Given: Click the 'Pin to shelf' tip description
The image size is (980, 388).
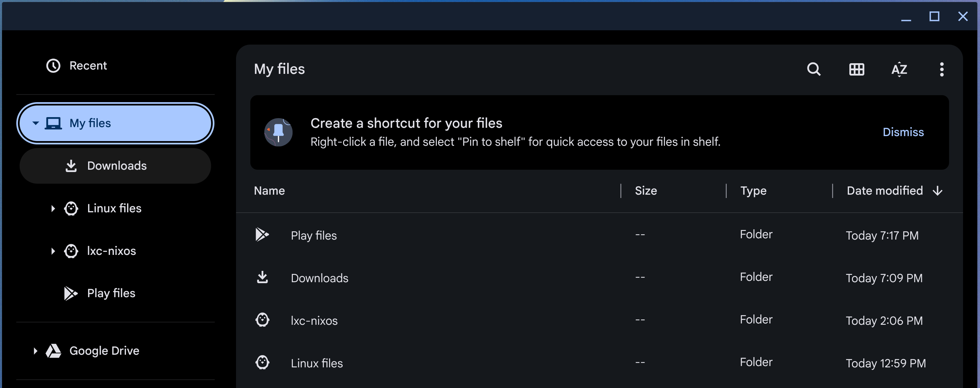Looking at the screenshot, I should 516,142.
